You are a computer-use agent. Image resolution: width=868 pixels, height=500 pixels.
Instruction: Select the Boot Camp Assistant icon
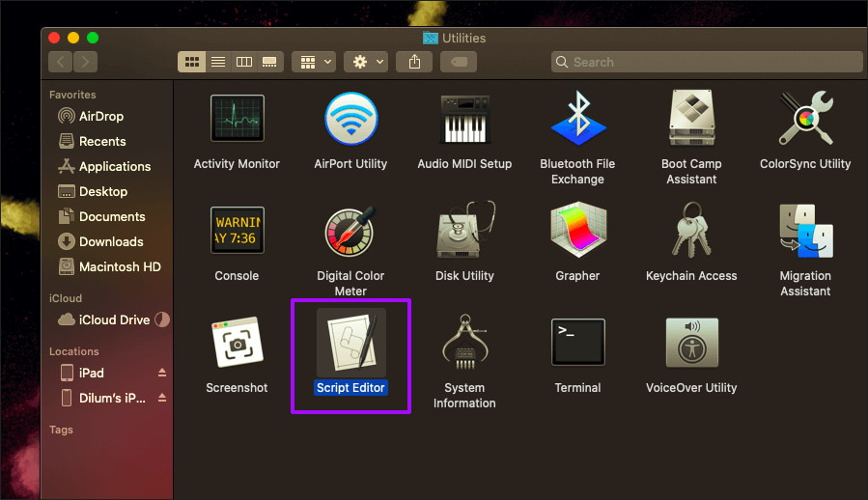click(x=691, y=118)
